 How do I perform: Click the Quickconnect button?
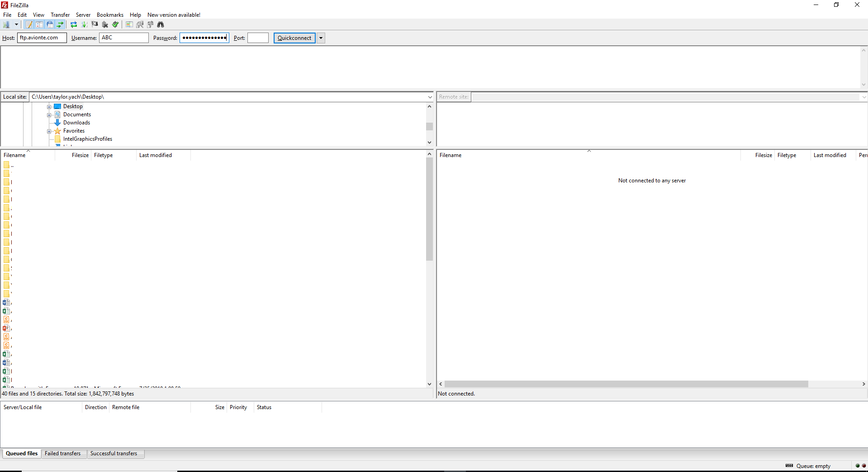(294, 38)
